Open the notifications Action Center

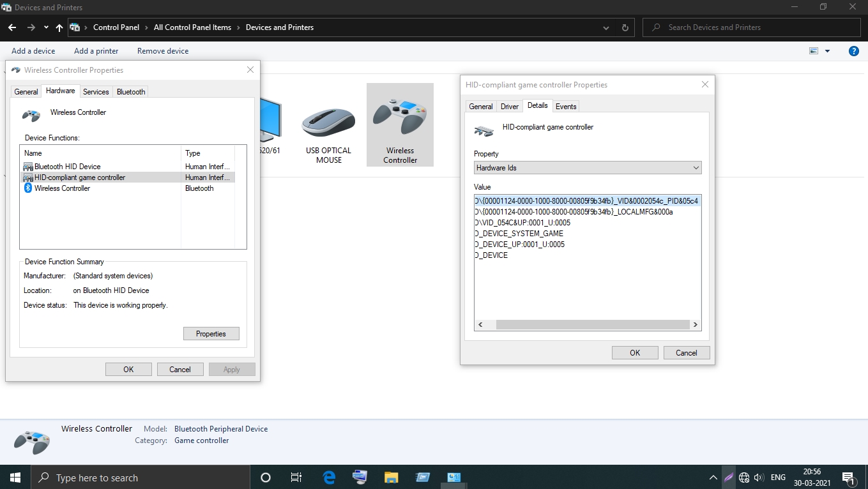(848, 477)
